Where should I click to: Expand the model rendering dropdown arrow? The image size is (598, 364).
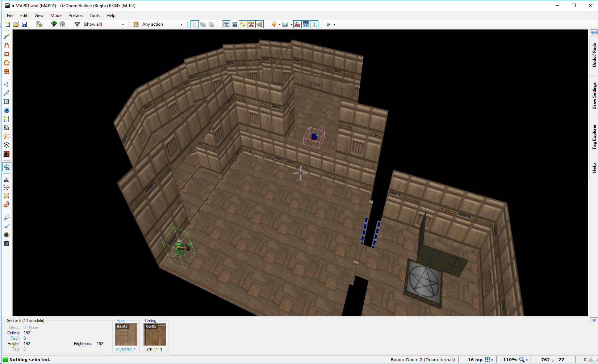point(291,24)
